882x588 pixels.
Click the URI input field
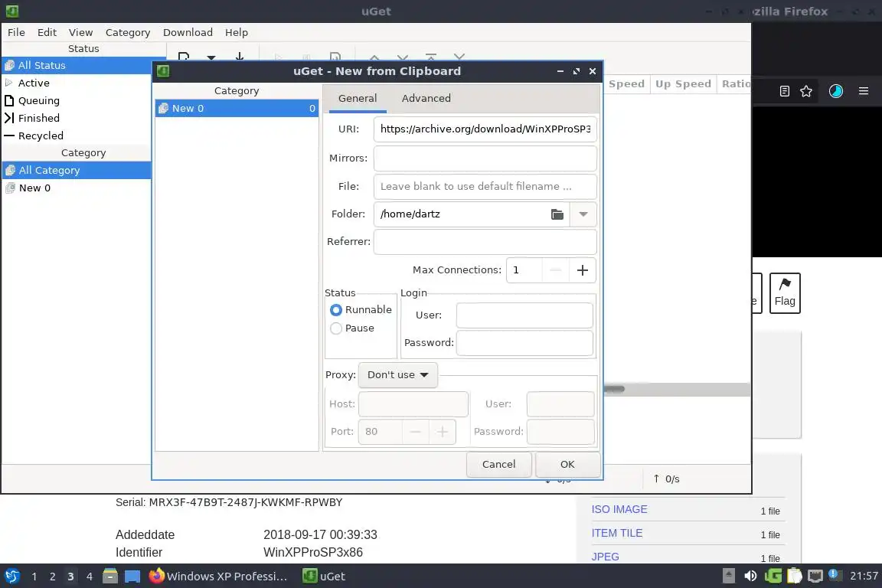tap(485, 129)
